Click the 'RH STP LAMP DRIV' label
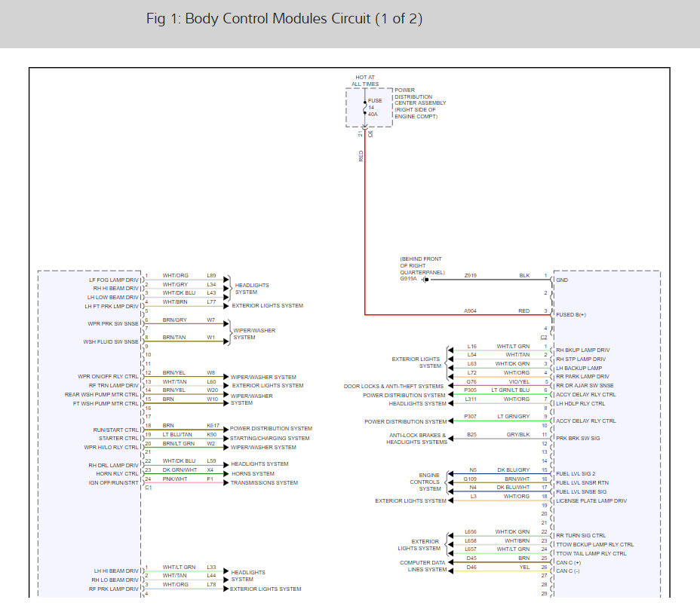700x612 pixels. pyautogui.click(x=581, y=359)
